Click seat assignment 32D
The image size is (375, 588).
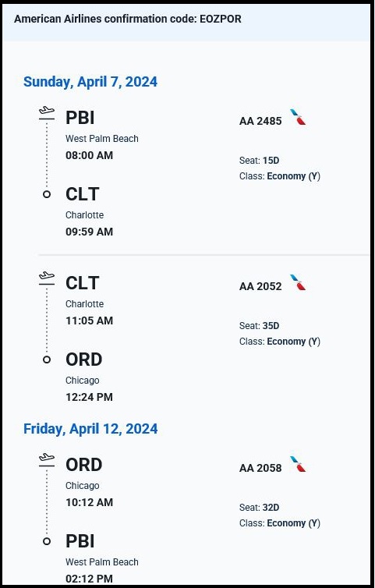click(x=271, y=508)
